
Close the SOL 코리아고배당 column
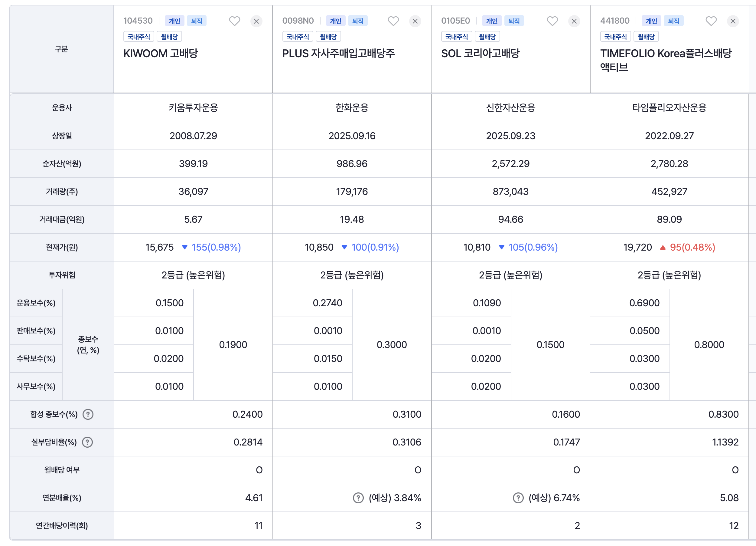pos(574,21)
